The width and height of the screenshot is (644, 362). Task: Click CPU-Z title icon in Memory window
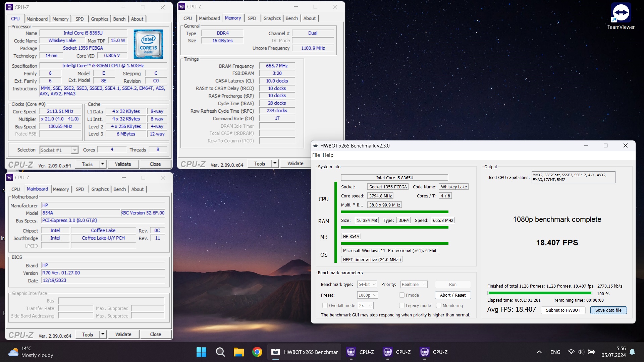(x=182, y=6)
